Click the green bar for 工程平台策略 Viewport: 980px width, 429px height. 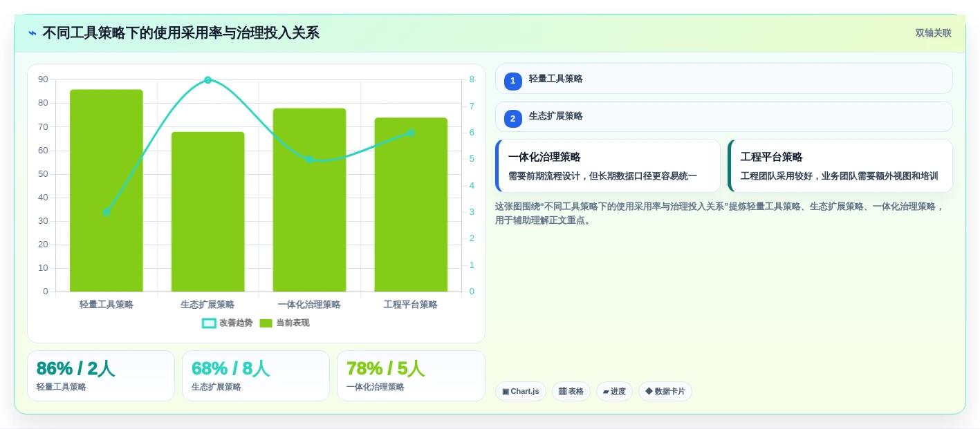point(411,204)
